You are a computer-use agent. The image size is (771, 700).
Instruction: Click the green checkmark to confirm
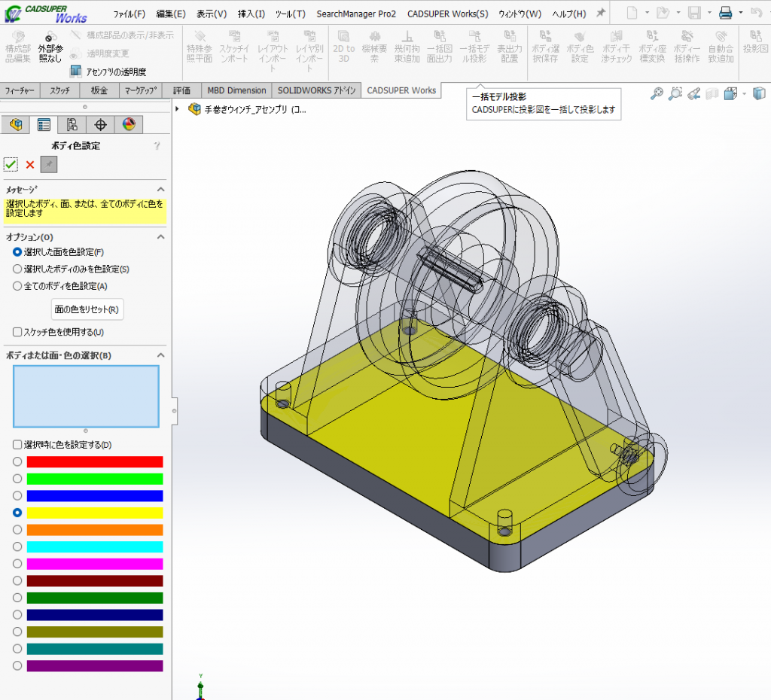[x=11, y=165]
